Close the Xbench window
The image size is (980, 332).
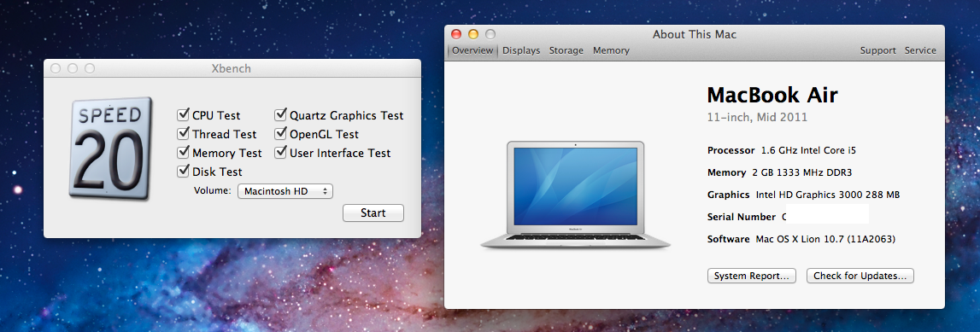pyautogui.click(x=56, y=68)
